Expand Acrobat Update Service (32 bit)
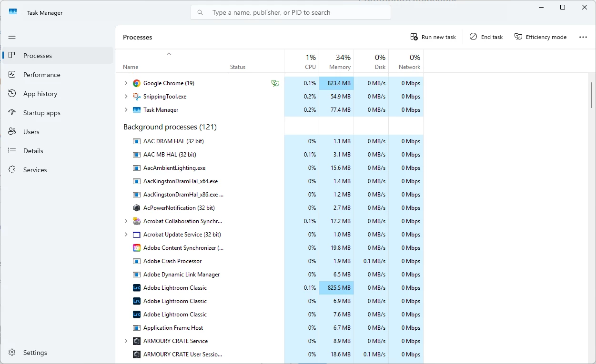 coord(126,235)
